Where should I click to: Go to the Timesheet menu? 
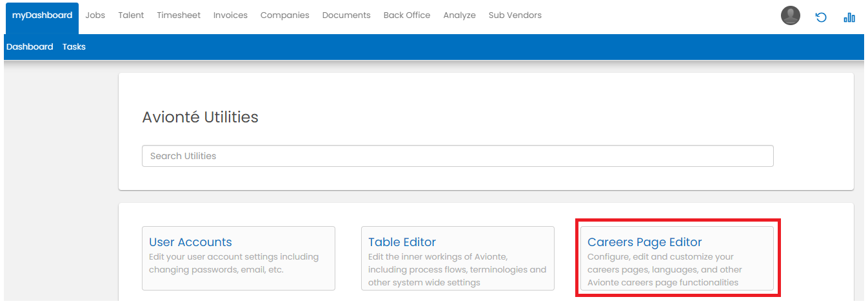click(179, 15)
